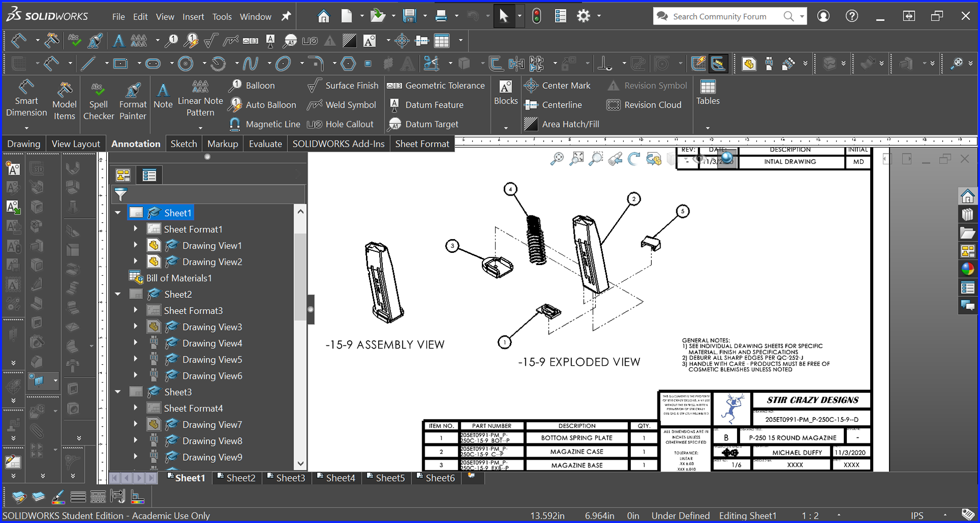The image size is (980, 523).
Task: Select Datum Target tool
Action: click(423, 124)
